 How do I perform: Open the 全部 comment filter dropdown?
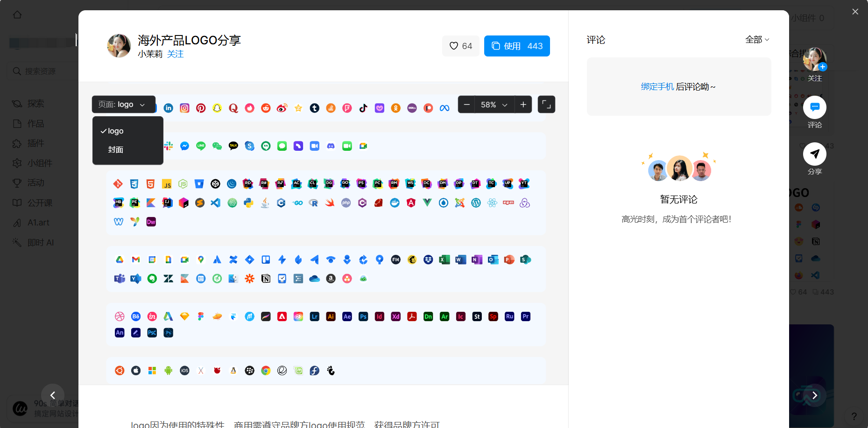coord(757,40)
